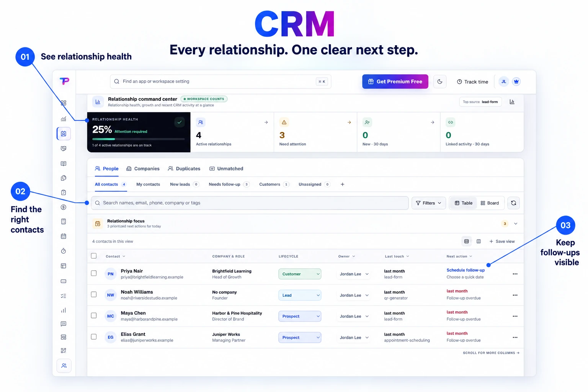Toggle dark mode with the moon icon
Screen dimensions: 588x392
pyautogui.click(x=440, y=82)
